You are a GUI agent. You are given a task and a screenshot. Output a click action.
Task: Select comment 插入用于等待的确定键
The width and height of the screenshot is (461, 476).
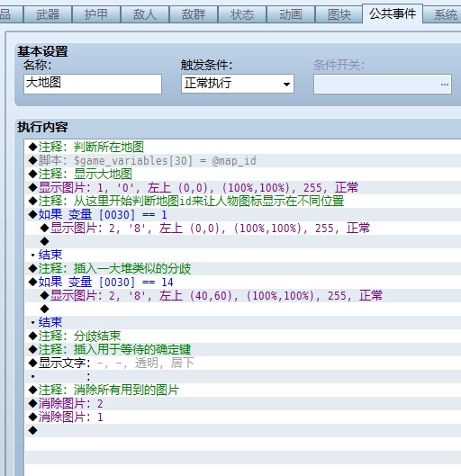coord(243,349)
